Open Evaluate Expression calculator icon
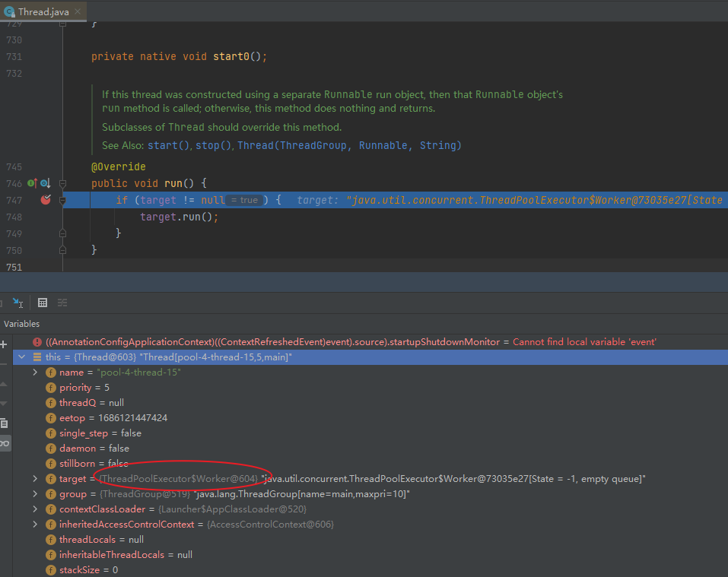Image resolution: width=728 pixels, height=577 pixels. (43, 303)
